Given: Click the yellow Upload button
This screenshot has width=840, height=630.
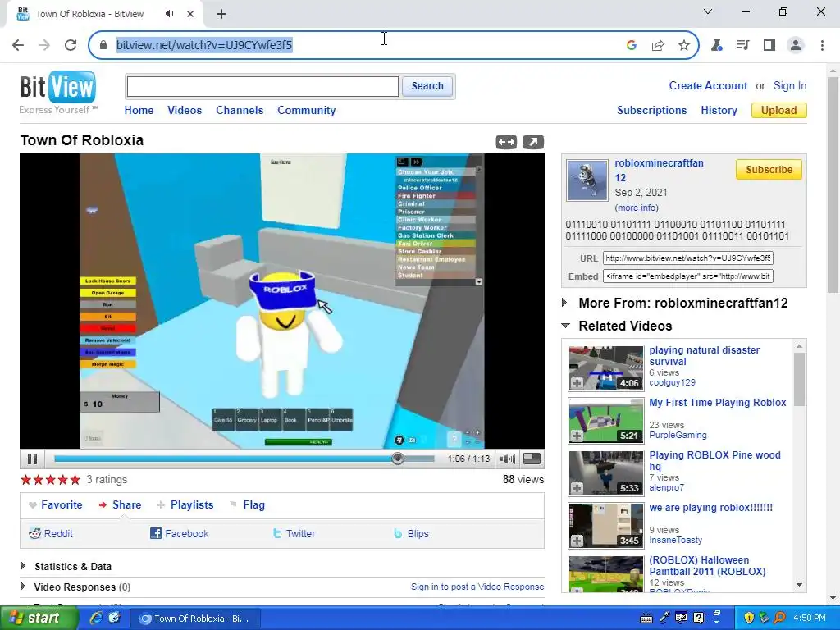Looking at the screenshot, I should (779, 111).
